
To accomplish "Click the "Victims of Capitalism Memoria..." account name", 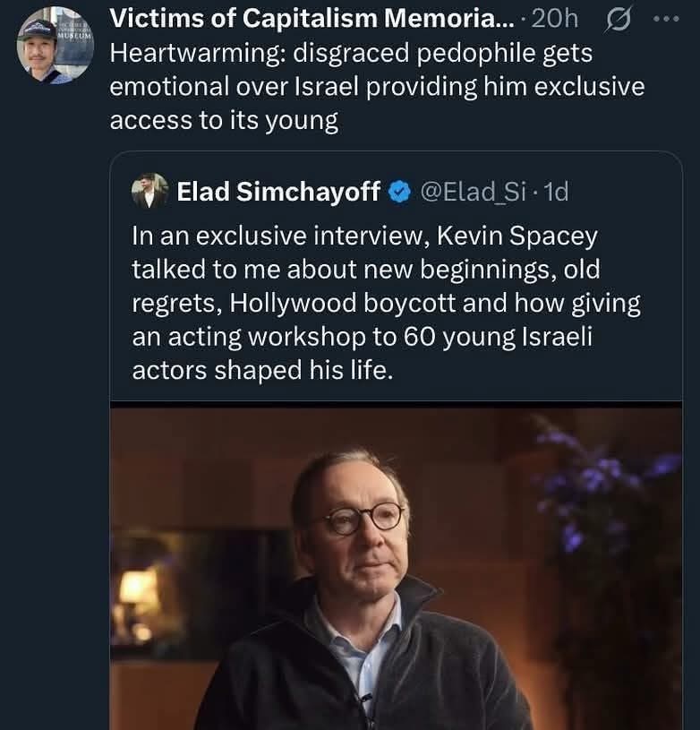I will (x=312, y=19).
